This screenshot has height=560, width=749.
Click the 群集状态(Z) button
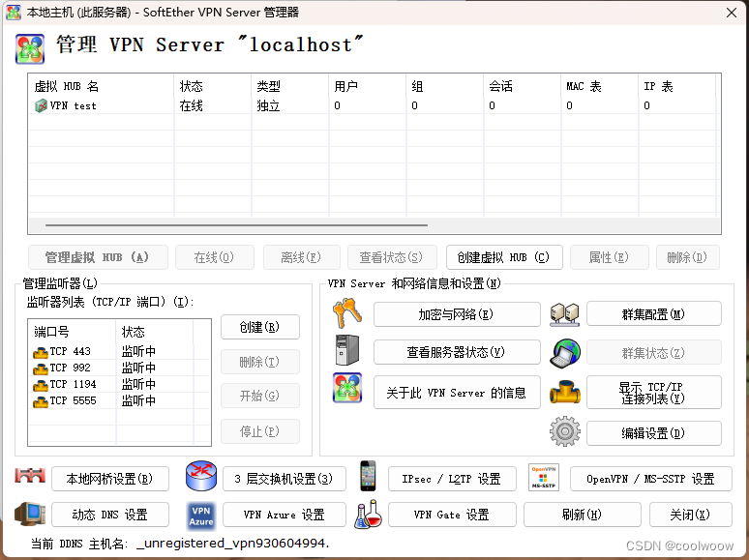pos(653,352)
